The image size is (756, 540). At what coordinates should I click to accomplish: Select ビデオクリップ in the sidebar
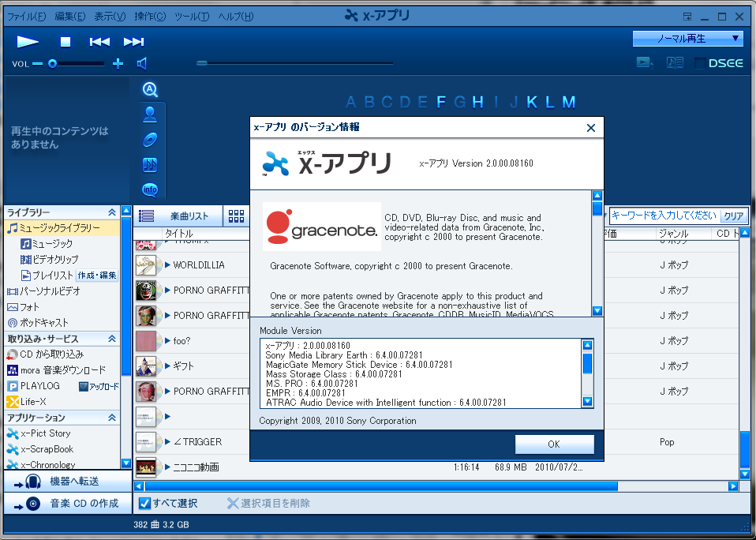click(49, 260)
